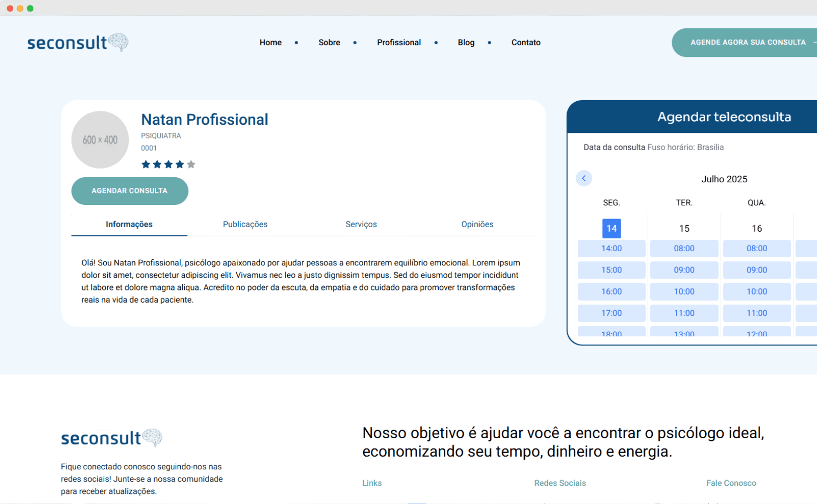The width and height of the screenshot is (817, 504).
Task: Click the profile avatar placeholder image
Action: click(100, 139)
